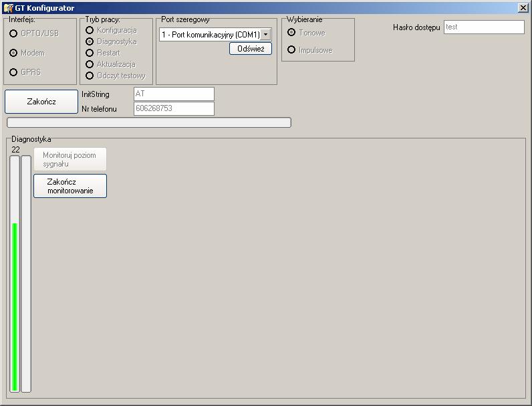Click Zakończ monitorowanie button

click(x=70, y=186)
